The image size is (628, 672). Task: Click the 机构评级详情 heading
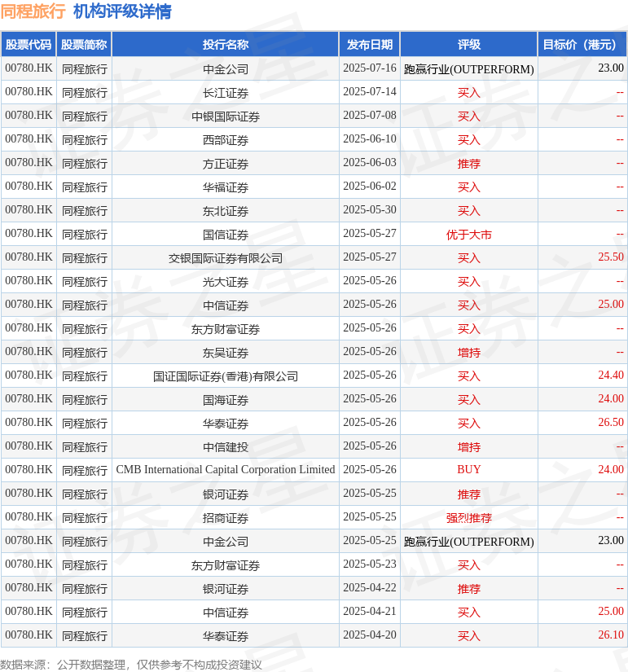(122, 11)
